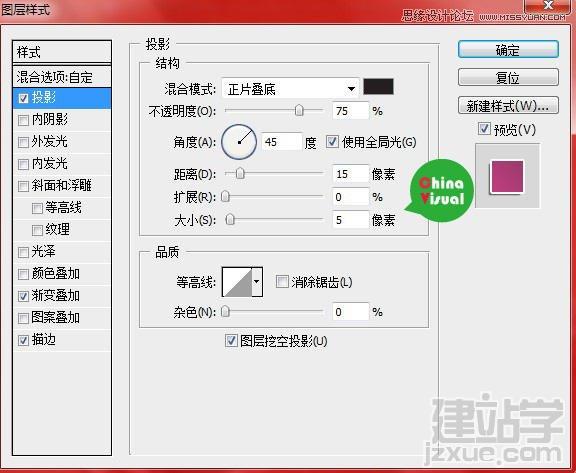Viewport: 576px width, 473px height.
Task: Click the style preview thumbnail
Action: coord(507,176)
